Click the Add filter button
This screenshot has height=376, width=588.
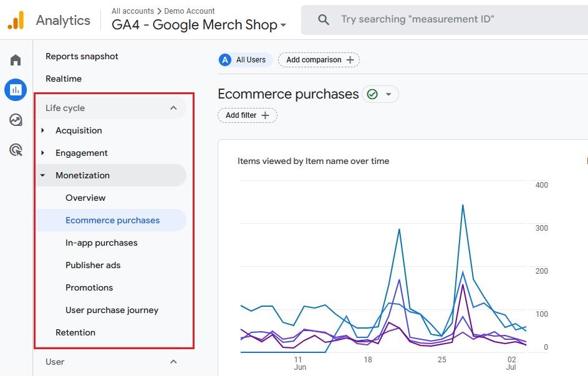[247, 115]
